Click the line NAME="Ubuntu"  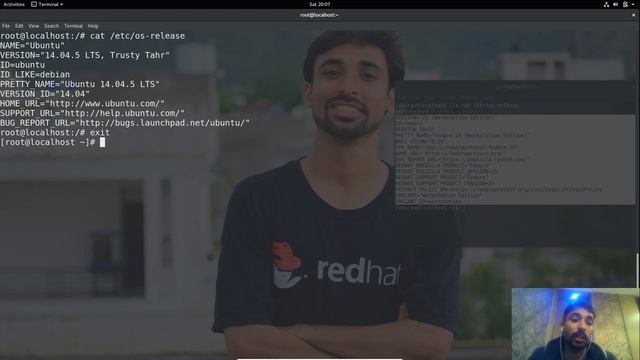(x=33, y=45)
